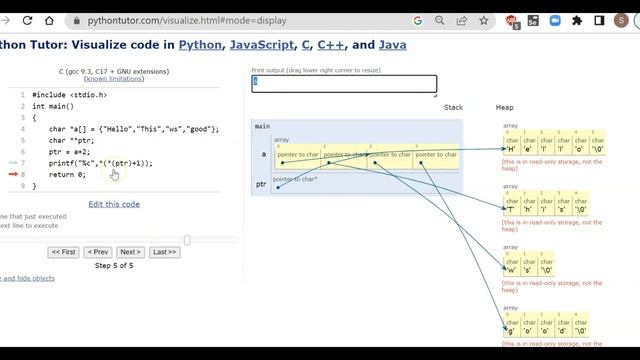Click the return 0 line
The height and width of the screenshot is (360, 640).
67,175
